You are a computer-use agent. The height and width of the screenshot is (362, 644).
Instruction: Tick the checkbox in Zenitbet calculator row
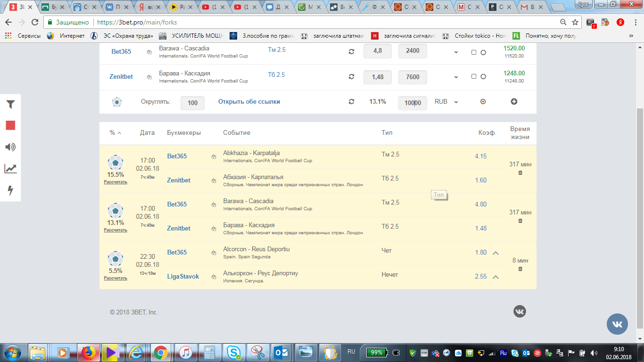point(474,77)
